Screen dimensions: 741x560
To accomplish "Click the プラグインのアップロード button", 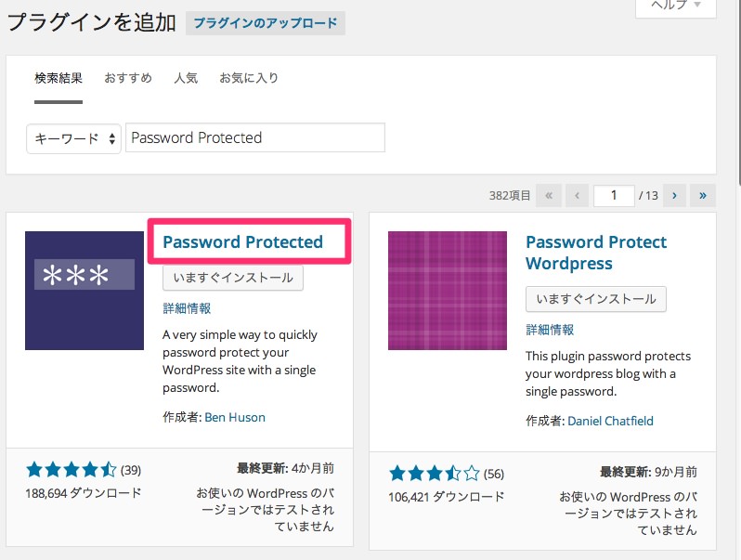I will pos(266,22).
